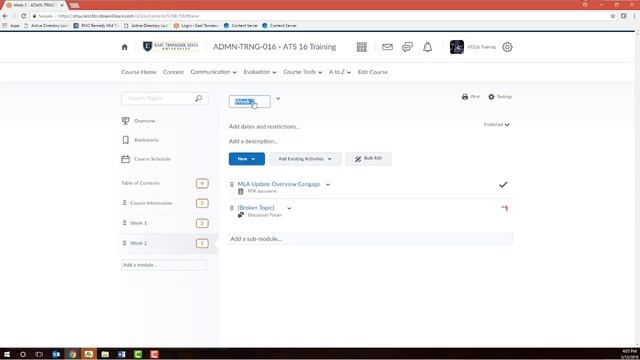Reload the page in the browser
Image resolution: width=640 pixels, height=360 pixels.
(24, 16)
